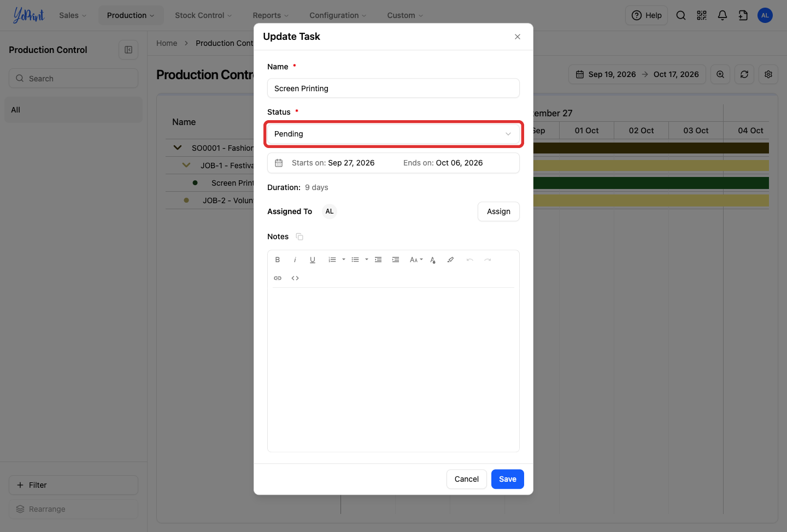Save the task changes
The width and height of the screenshot is (787, 532).
pyautogui.click(x=508, y=479)
